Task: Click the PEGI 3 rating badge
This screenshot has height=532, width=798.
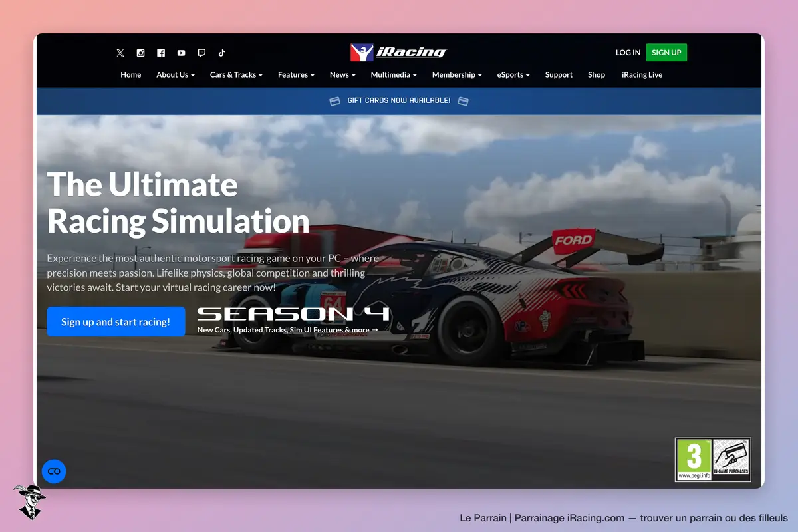Action: pyautogui.click(x=694, y=460)
